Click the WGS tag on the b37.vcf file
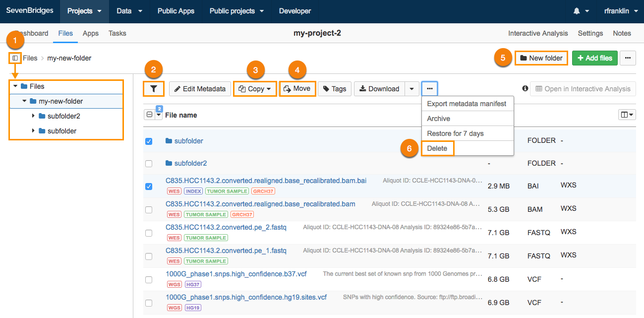 [174, 284]
